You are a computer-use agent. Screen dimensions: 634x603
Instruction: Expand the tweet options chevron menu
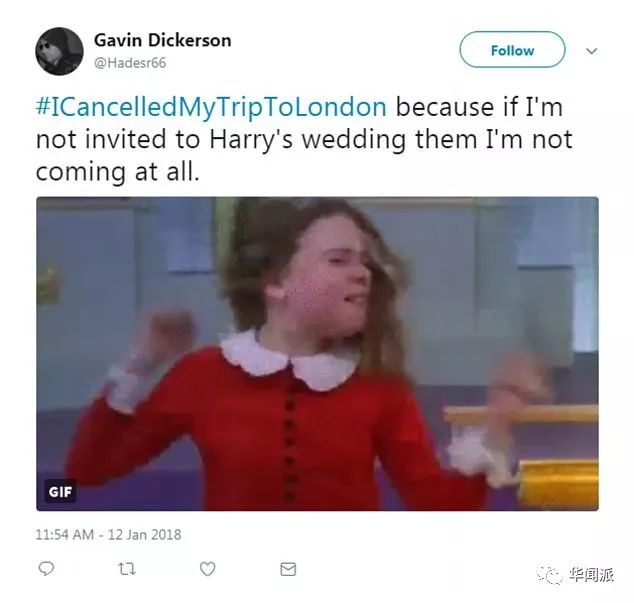592,51
